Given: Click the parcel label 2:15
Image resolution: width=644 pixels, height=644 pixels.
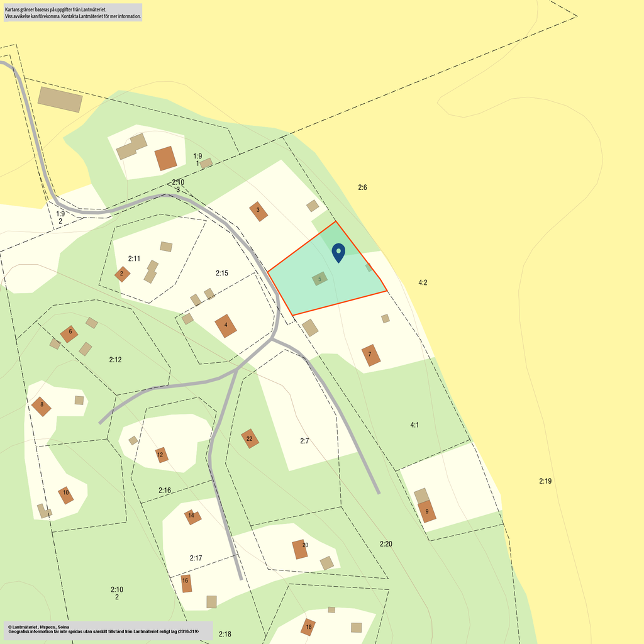Looking at the screenshot, I should [x=221, y=274].
